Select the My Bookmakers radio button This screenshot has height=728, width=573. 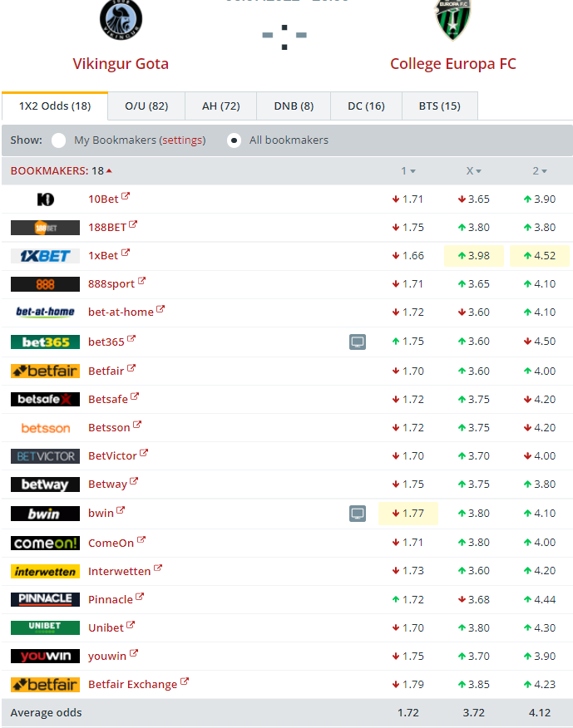58,140
